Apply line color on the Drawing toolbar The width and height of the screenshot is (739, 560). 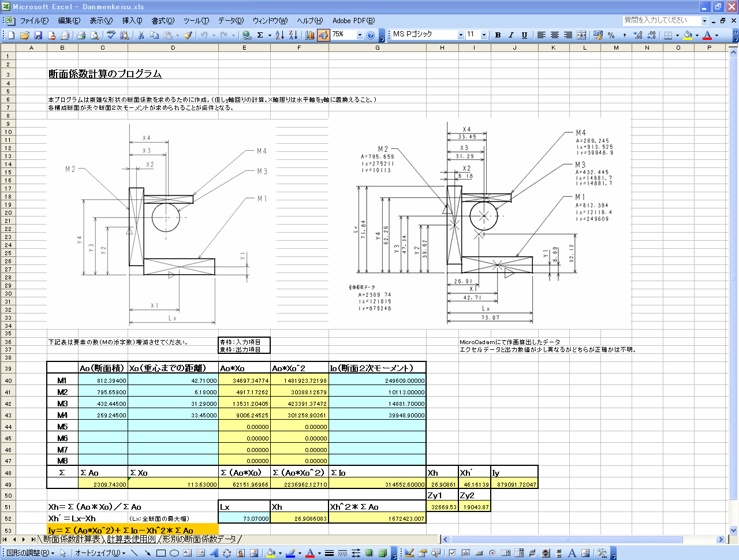[290, 553]
